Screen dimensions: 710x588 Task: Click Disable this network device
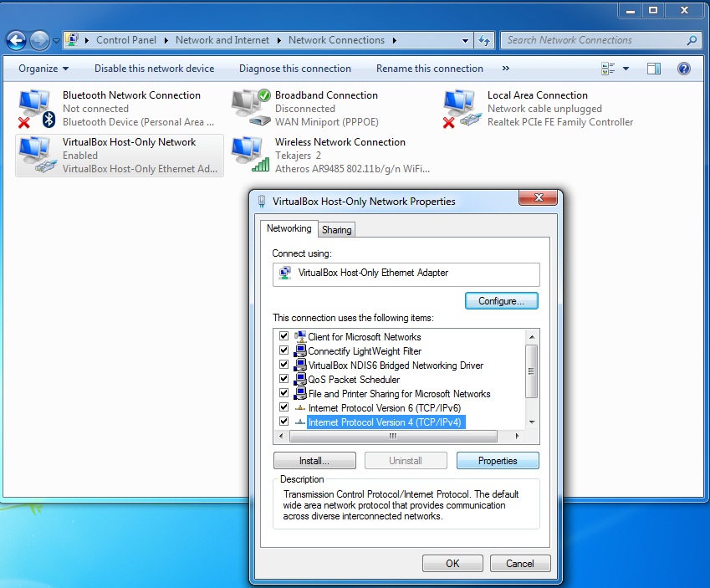(x=155, y=69)
